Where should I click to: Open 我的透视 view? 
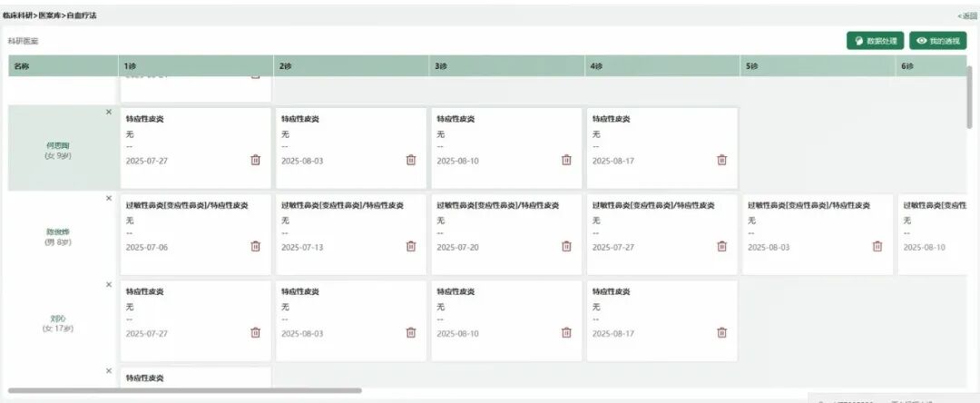click(938, 41)
